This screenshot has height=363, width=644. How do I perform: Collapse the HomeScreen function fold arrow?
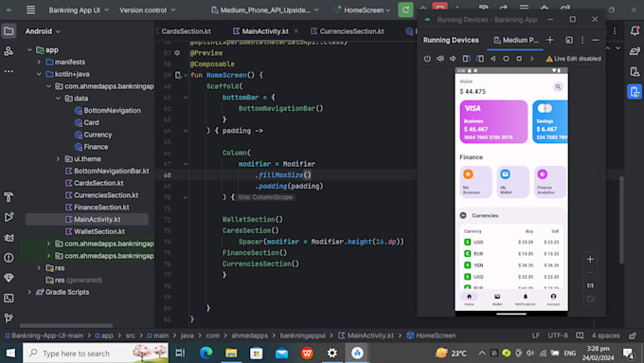186,75
